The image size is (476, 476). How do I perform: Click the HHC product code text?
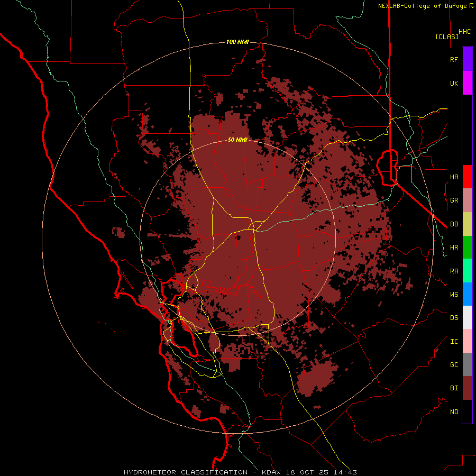coord(465,32)
